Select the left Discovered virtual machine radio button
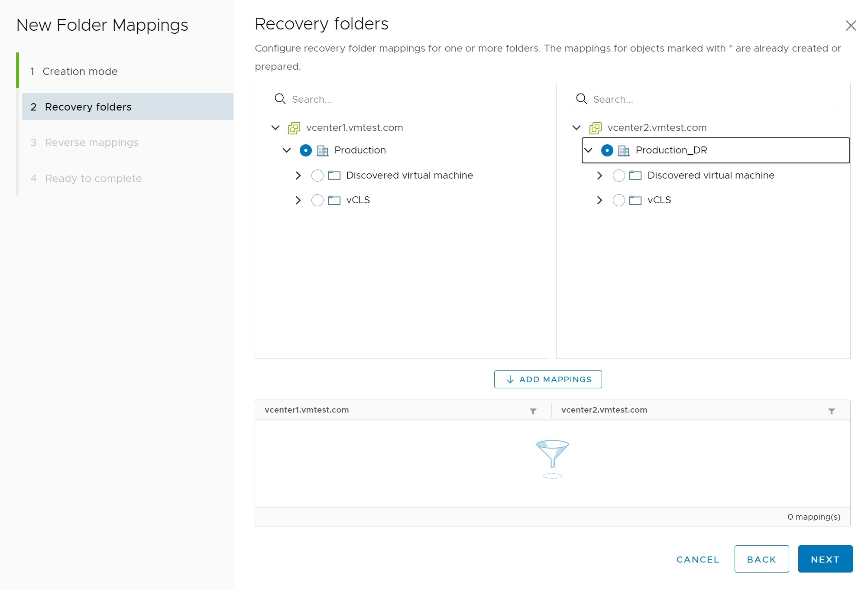 [x=317, y=176]
